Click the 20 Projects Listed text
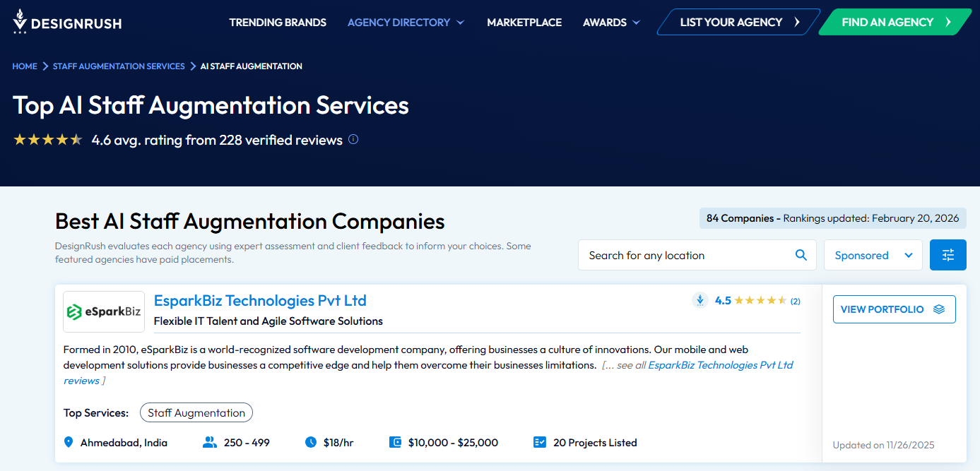This screenshot has width=980, height=471. (x=595, y=443)
